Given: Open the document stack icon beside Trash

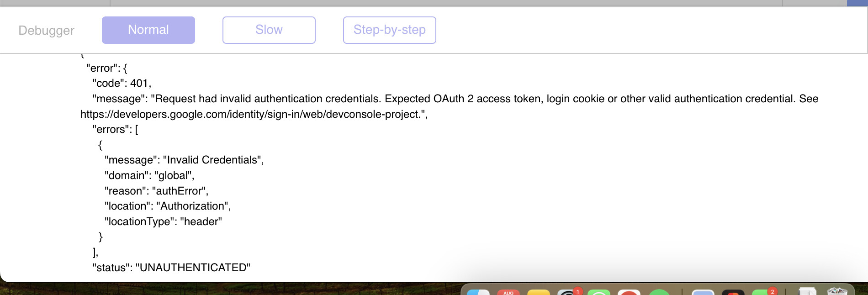Looking at the screenshot, I should [807, 291].
